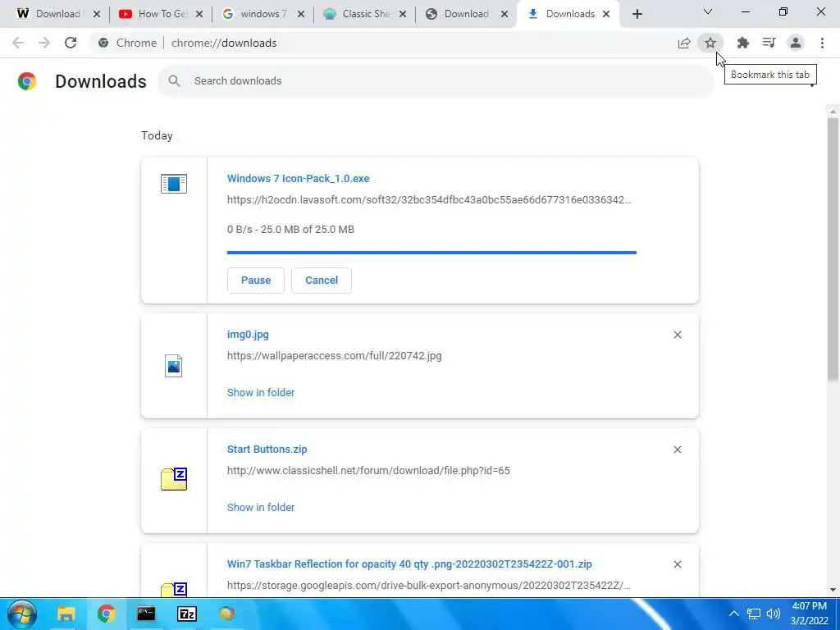Click the Today date heading
Screen dimensions: 840x630
(157, 135)
